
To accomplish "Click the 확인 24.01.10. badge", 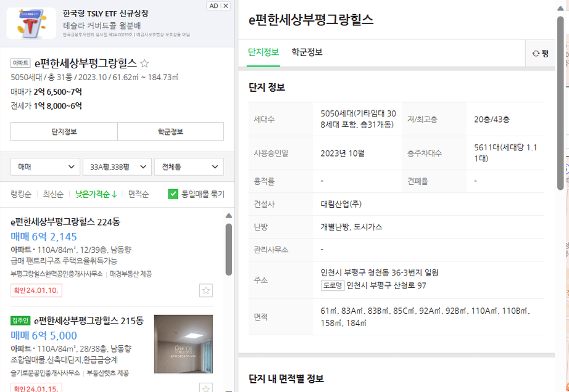I will coord(36,290).
